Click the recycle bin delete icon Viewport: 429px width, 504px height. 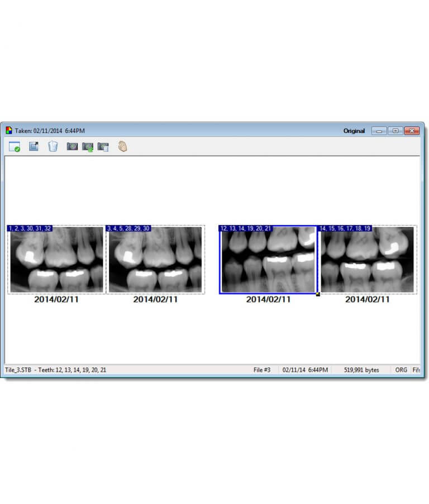coord(53,147)
